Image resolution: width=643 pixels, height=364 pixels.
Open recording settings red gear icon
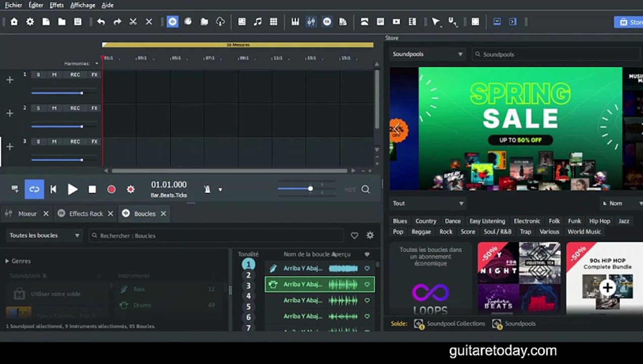tap(130, 189)
